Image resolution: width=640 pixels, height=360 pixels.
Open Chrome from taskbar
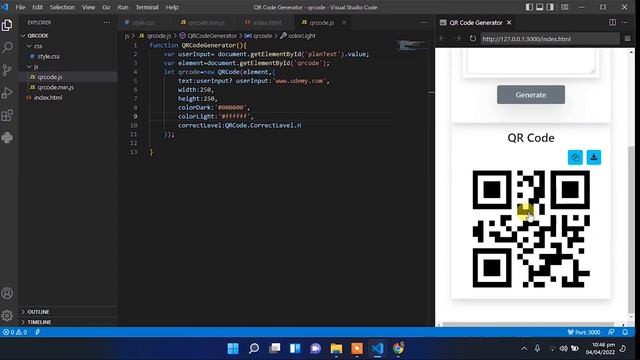(x=398, y=348)
